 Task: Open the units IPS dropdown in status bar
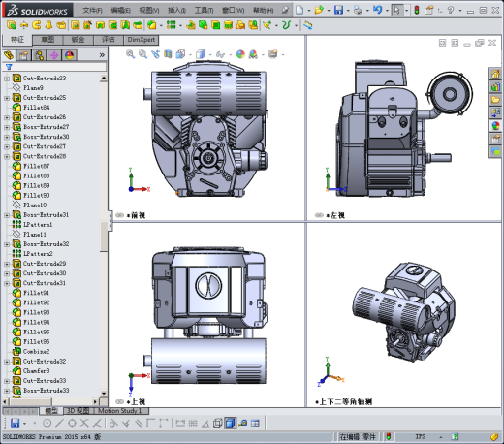pyautogui.click(x=441, y=437)
